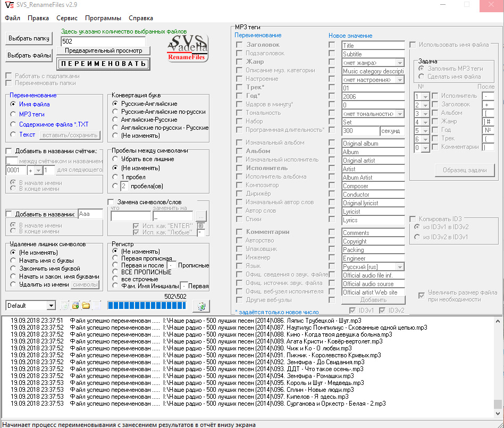The width and height of the screenshot is (504, 428).
Task: Click the SVS Vadella RenameFiles logo
Action: tap(187, 48)
